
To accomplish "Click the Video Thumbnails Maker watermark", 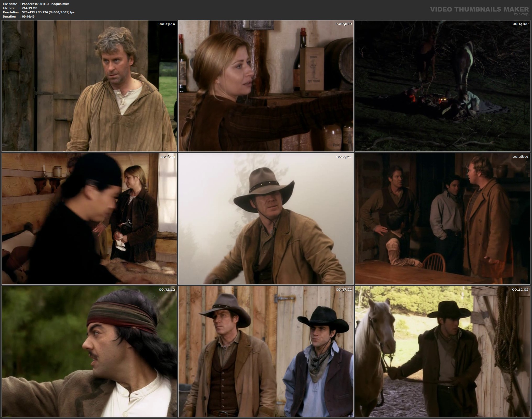I will tap(479, 9).
